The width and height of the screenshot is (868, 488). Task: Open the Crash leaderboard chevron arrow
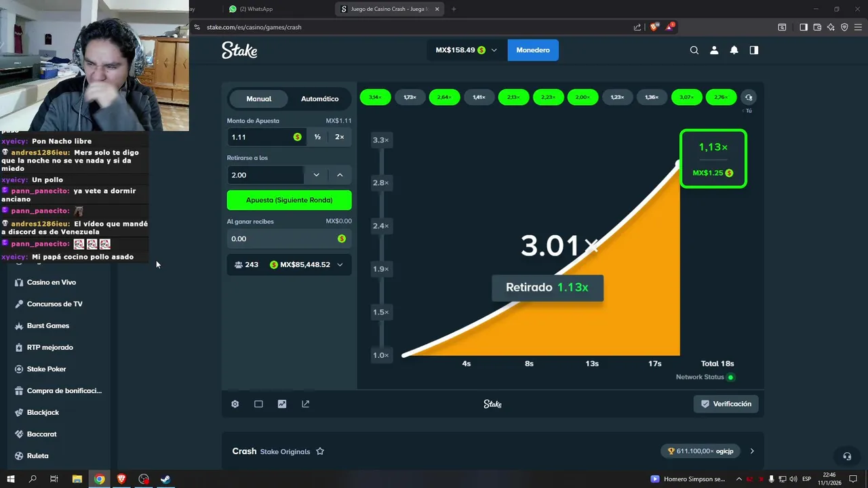[x=751, y=451]
